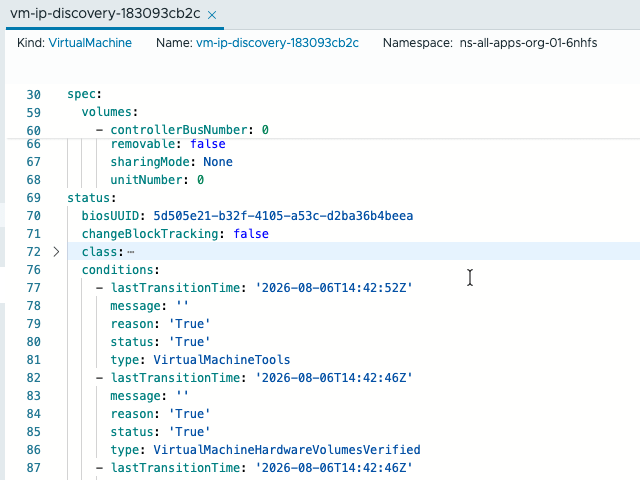
Task: Close the vm-ip-discovery-183093cb2c tab
Action: pyautogui.click(x=212, y=15)
